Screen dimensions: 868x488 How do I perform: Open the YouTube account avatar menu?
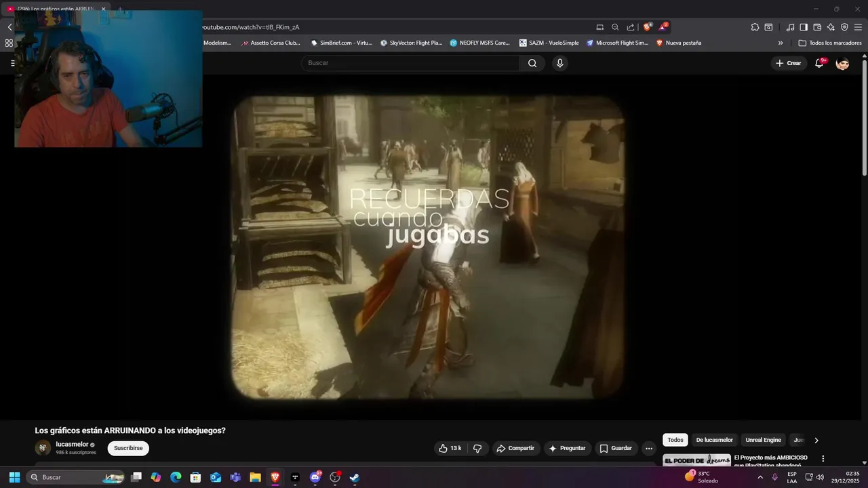842,63
